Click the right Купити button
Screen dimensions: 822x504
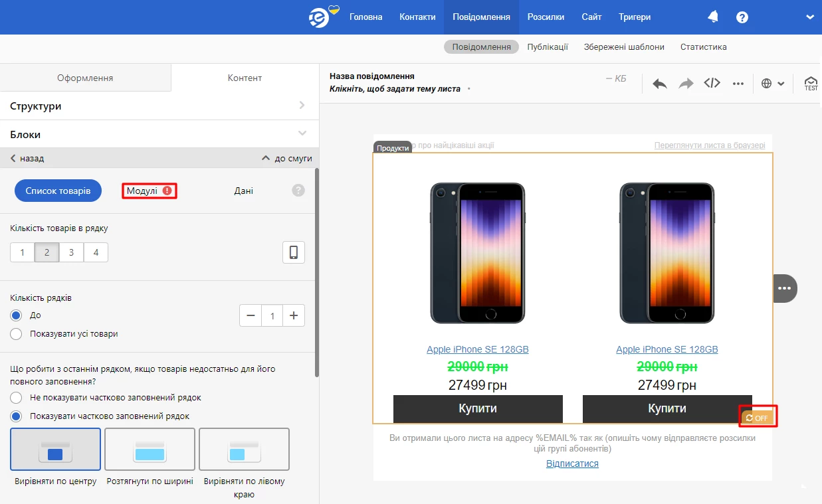[667, 408]
